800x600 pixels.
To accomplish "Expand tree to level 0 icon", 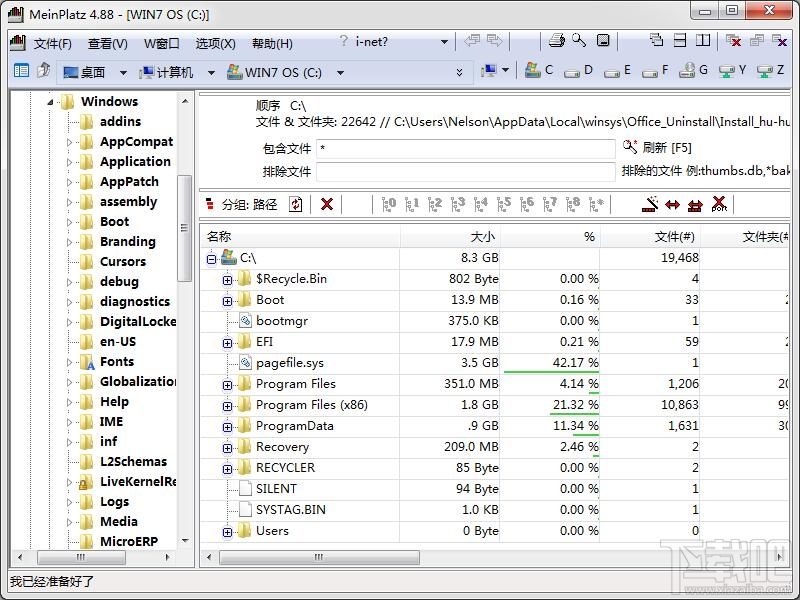I will coord(389,204).
